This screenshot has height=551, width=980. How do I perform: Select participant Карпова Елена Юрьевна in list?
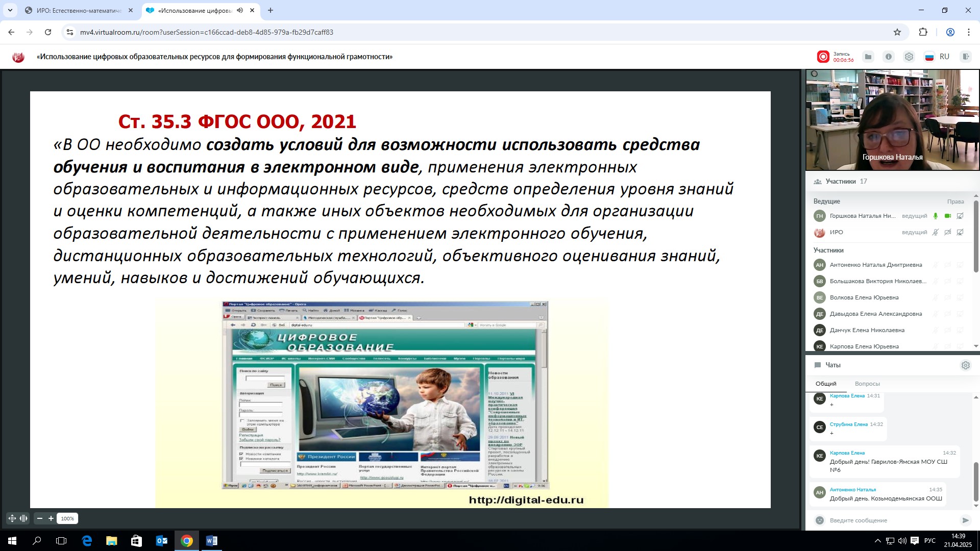click(x=864, y=346)
